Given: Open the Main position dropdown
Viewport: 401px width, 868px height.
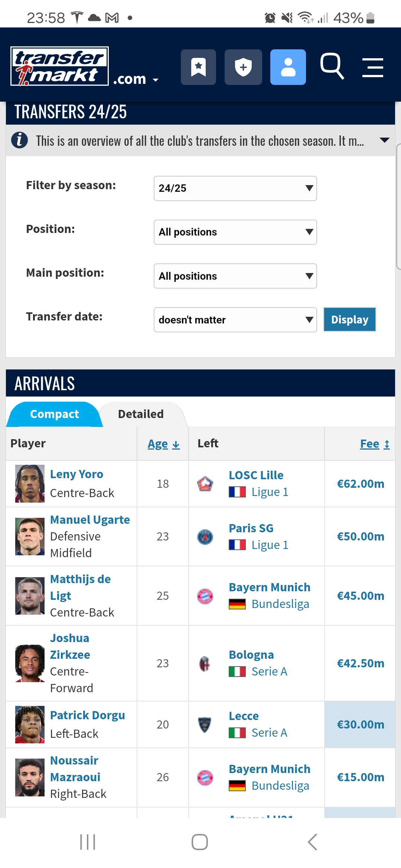Looking at the screenshot, I should [235, 276].
